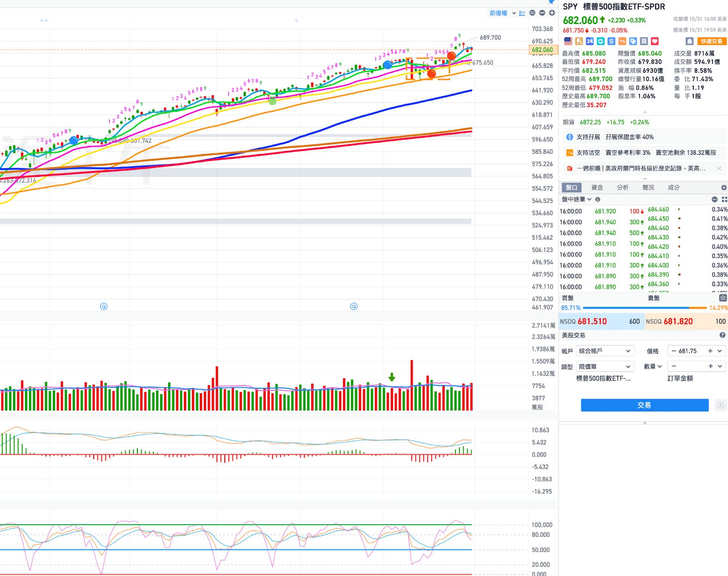Screen dimensions: 728x576
Task: Click the bank icon beside 賣盤
Action: (x=723, y=298)
